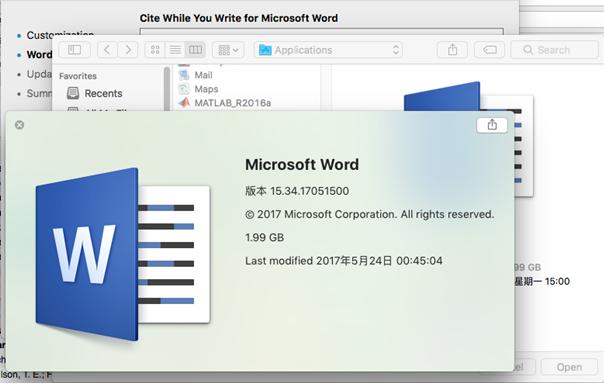Viewport: 604px width, 392px height.
Task: Click the Last modified date text
Action: [344, 261]
